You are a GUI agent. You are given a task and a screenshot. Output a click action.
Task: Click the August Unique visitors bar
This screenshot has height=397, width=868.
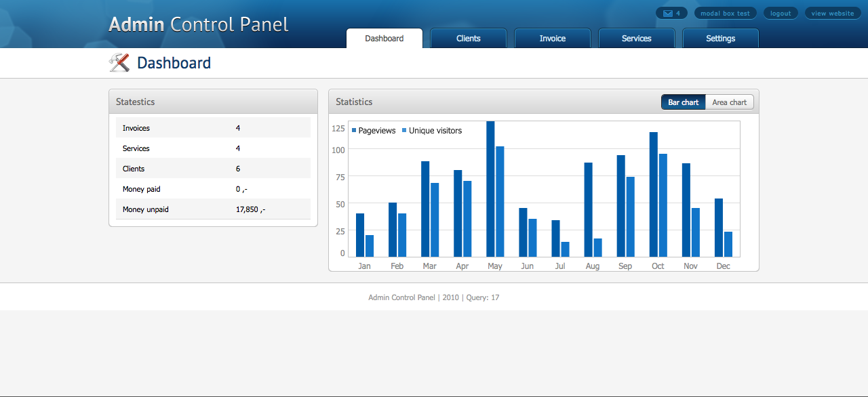click(x=598, y=247)
